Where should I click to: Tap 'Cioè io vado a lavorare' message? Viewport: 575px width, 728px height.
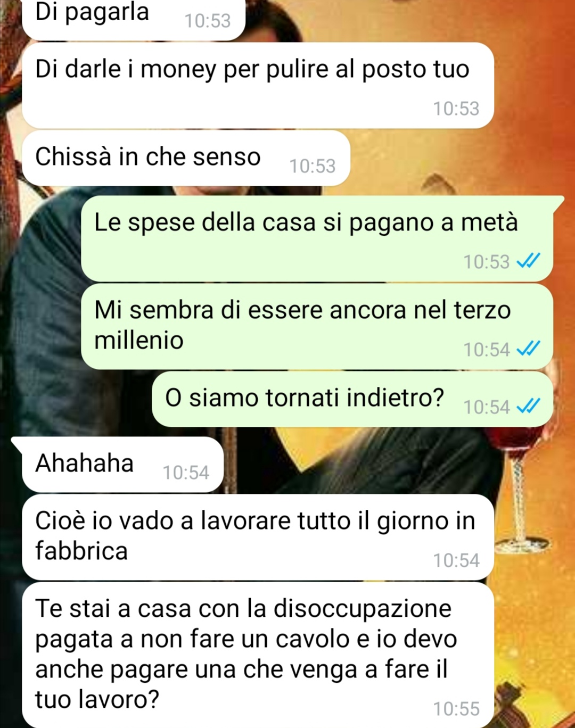(x=258, y=537)
